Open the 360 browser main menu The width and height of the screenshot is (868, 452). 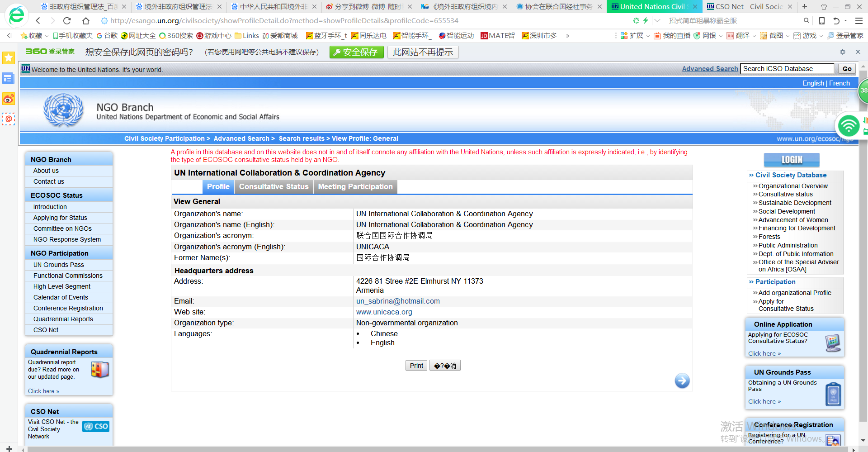[x=859, y=21]
